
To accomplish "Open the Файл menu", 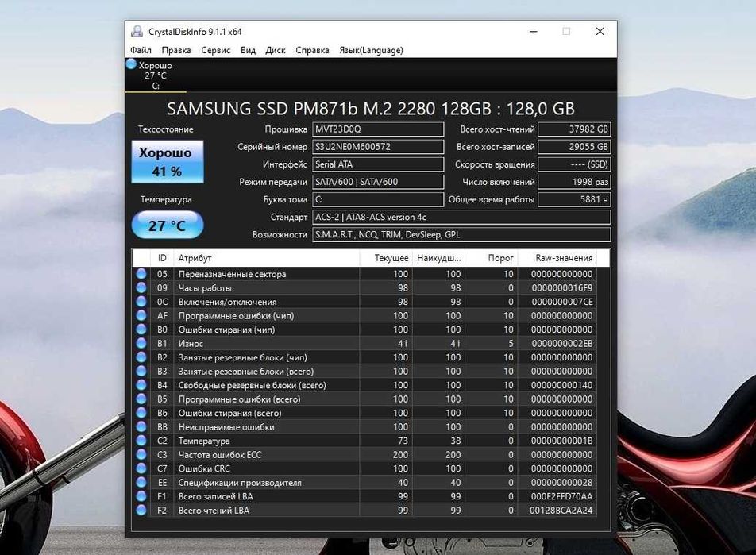I will point(141,50).
